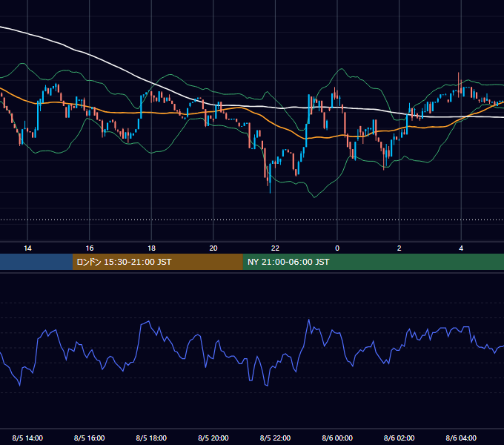Viewport: 504px width, 445px height.
Task: Click the upper time axis label 0
Action: click(337, 248)
